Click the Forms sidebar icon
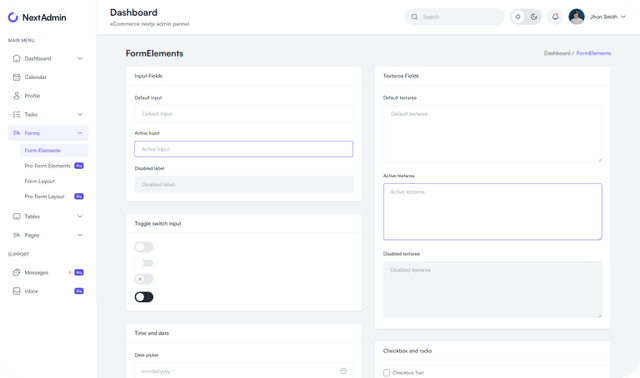 (x=16, y=133)
